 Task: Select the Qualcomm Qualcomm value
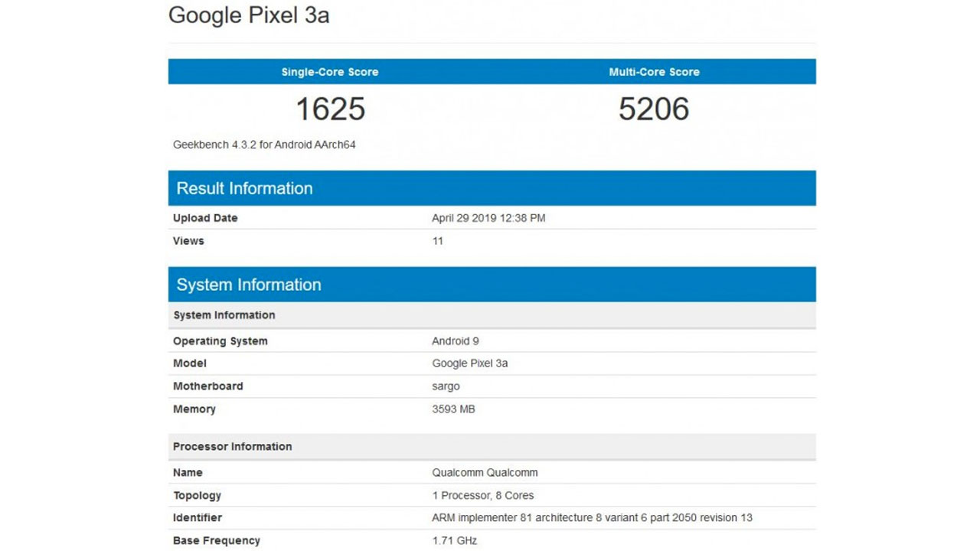pos(485,473)
